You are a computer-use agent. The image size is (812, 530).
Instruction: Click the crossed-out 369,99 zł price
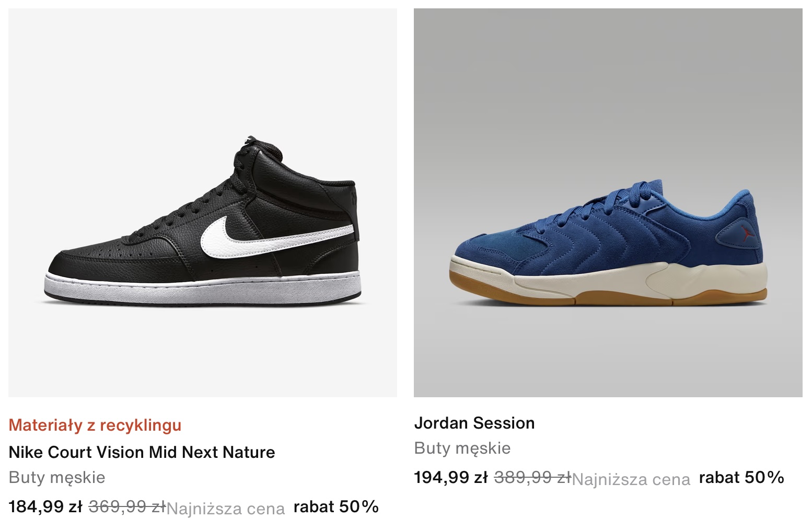pos(127,506)
